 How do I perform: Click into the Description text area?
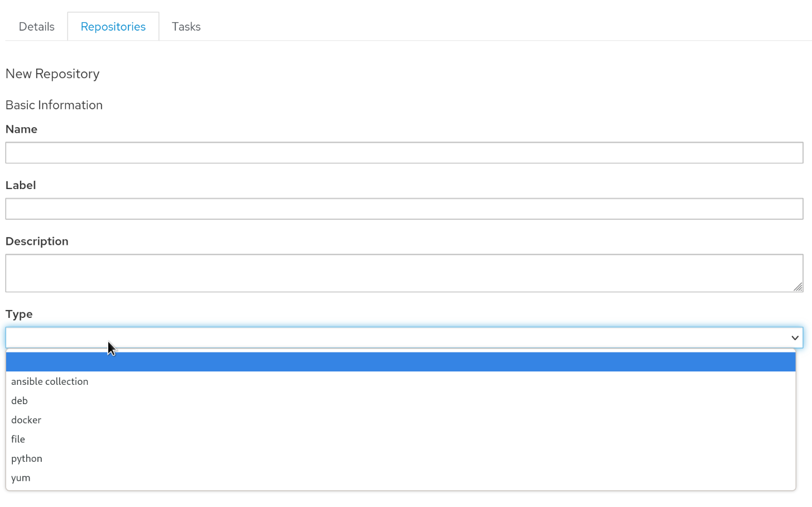point(404,273)
